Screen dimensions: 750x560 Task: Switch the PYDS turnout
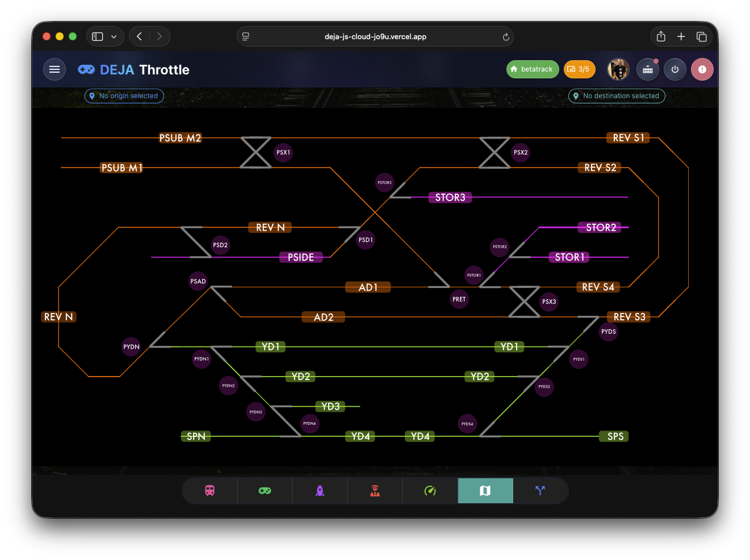click(609, 332)
